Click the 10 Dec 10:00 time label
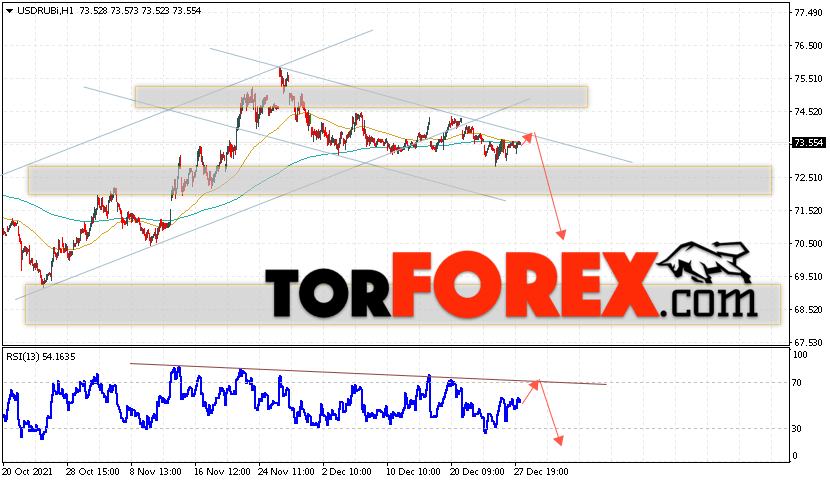Viewport: 830px width, 483px height. 413,472
